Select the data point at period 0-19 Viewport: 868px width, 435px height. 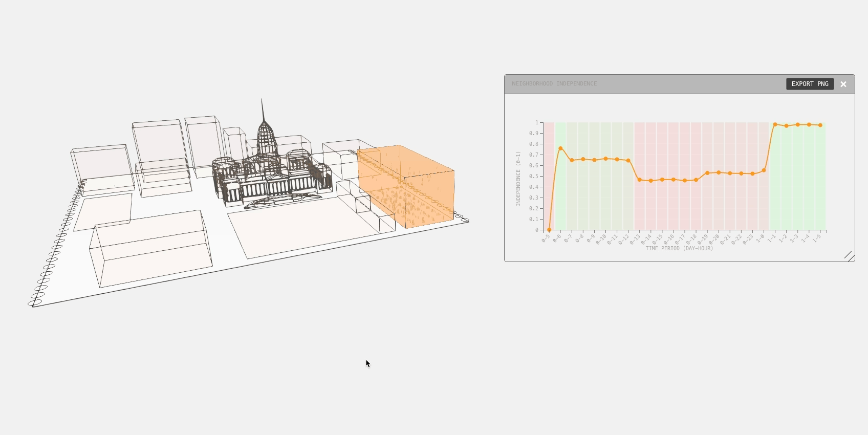pos(707,173)
